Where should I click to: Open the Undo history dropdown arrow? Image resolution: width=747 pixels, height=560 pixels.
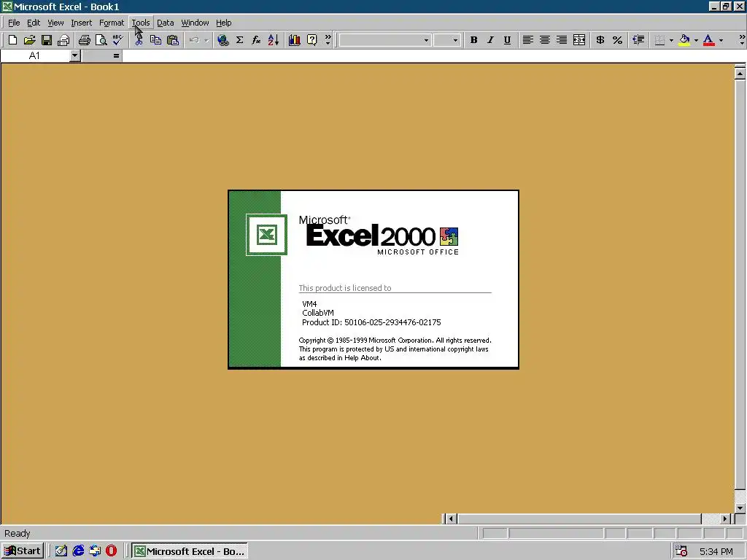click(x=206, y=41)
